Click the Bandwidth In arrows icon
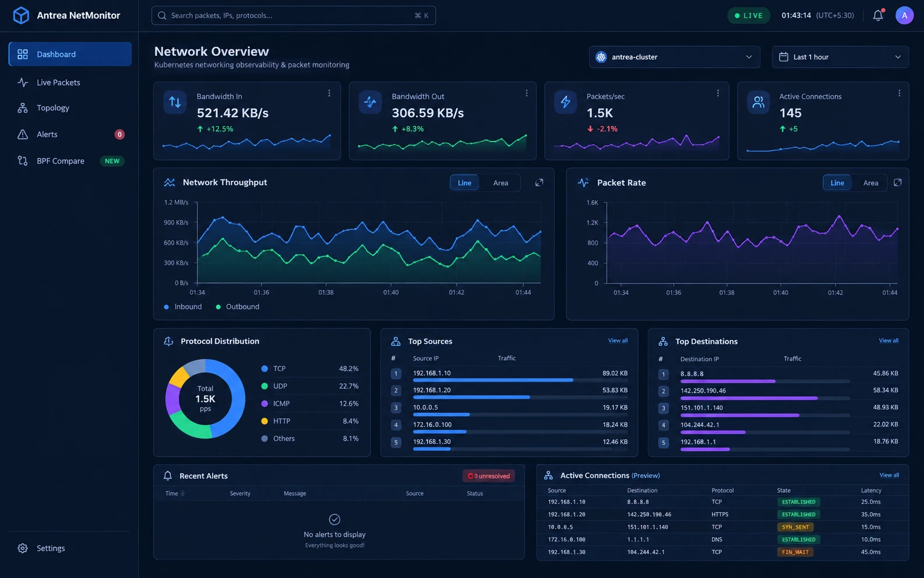Screen dimensions: 924x578 pyautogui.click(x=175, y=103)
